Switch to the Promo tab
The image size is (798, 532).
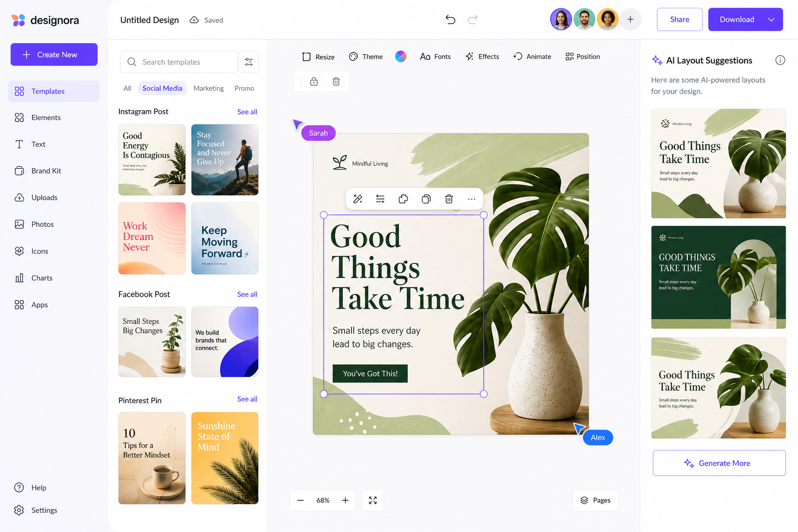(244, 88)
